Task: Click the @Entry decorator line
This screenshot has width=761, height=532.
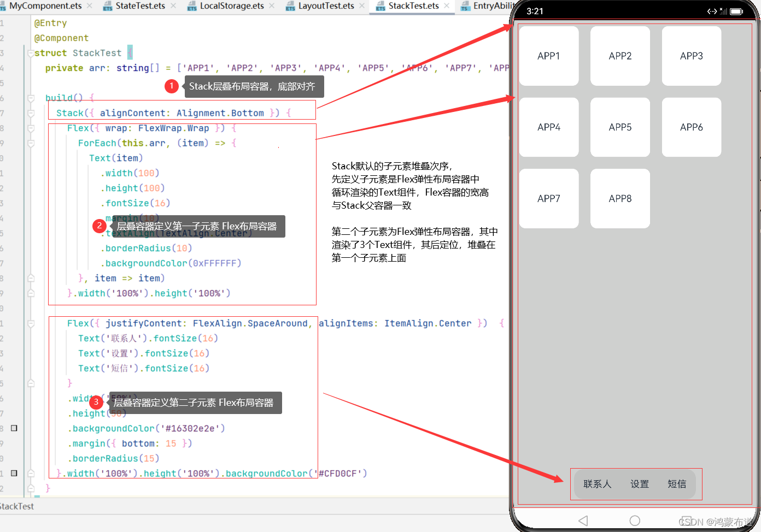Action: point(50,23)
